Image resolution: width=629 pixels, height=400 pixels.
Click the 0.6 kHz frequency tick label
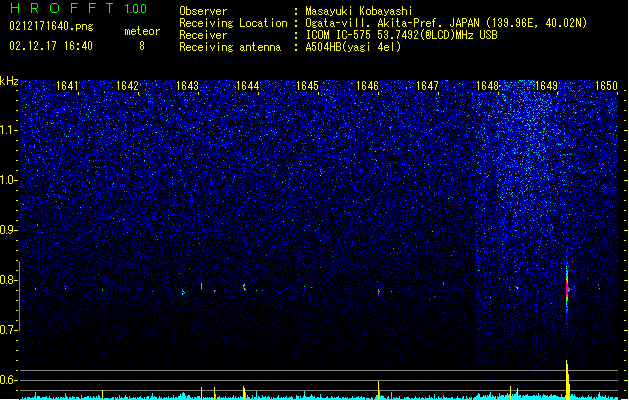click(x=8, y=380)
